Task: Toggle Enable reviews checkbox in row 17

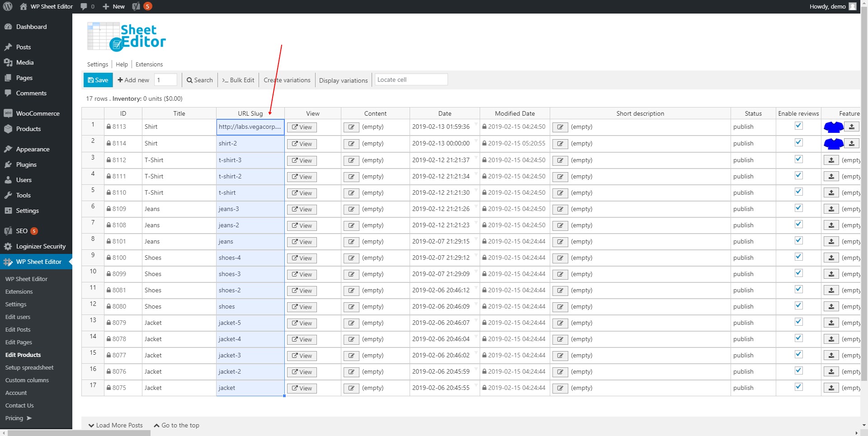Action: click(x=798, y=387)
